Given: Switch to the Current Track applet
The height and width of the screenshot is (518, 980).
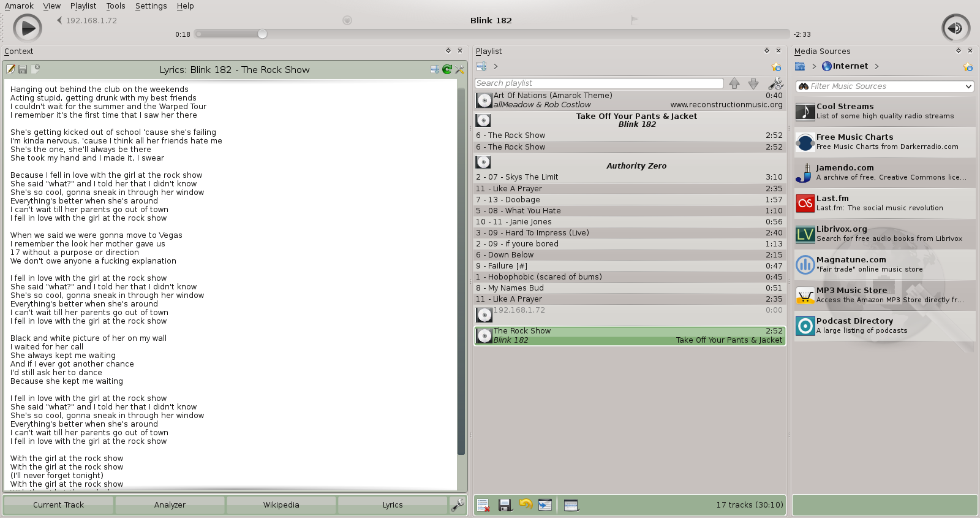Looking at the screenshot, I should (58, 505).
